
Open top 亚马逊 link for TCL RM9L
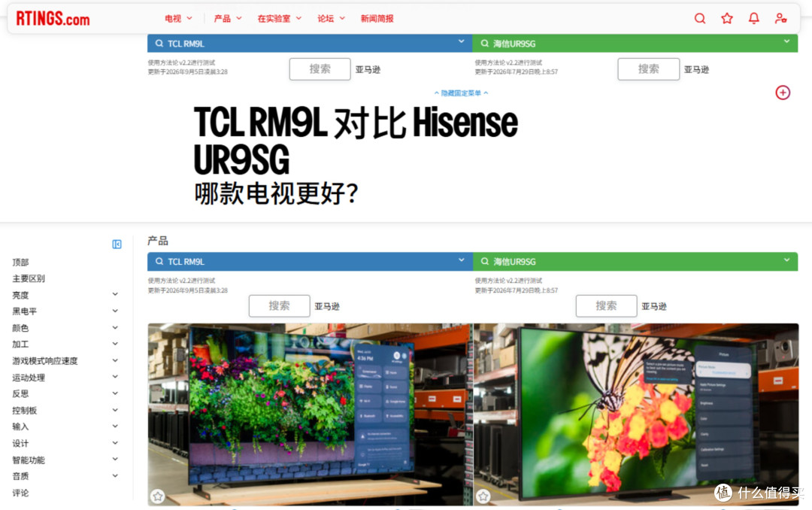pyautogui.click(x=368, y=69)
